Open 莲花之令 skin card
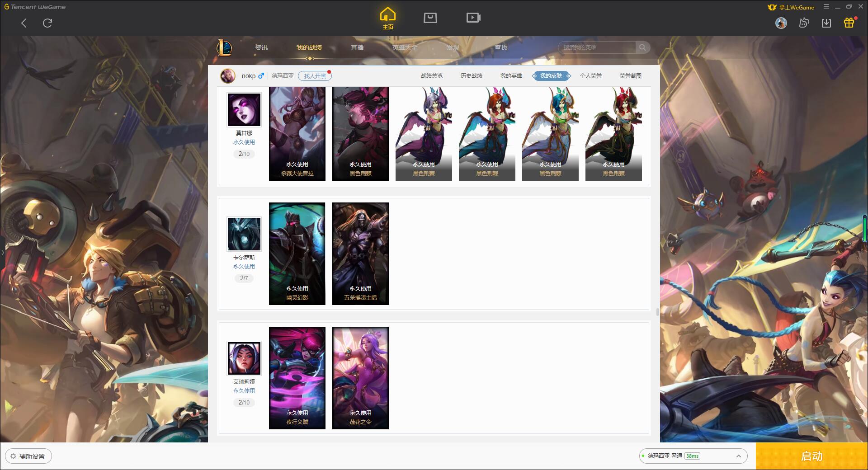The height and width of the screenshot is (470, 868). (360, 378)
